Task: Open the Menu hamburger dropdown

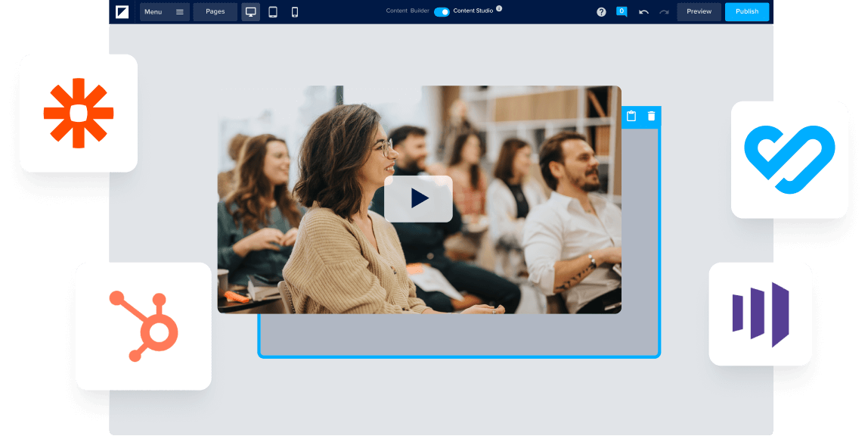Action: click(164, 12)
